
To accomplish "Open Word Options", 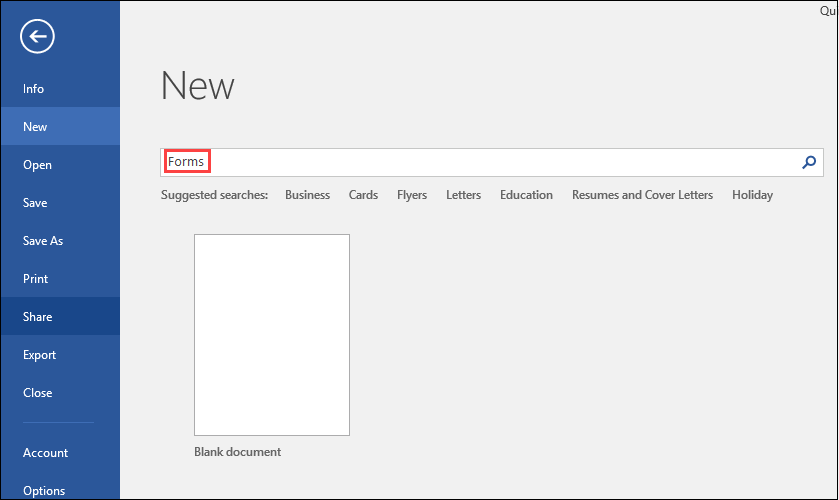I will [x=44, y=491].
